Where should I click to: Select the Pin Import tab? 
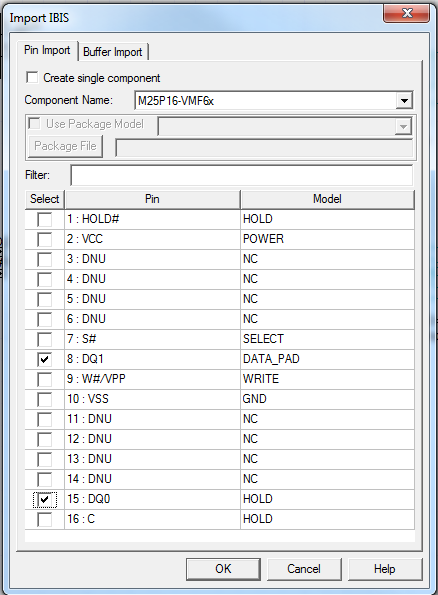[47, 50]
